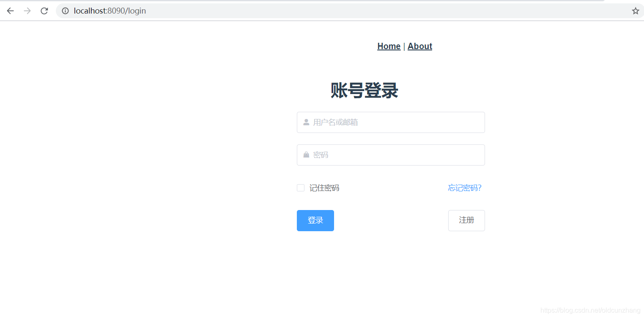Click the user icon in username field
This screenshot has width=644, height=318.
306,122
